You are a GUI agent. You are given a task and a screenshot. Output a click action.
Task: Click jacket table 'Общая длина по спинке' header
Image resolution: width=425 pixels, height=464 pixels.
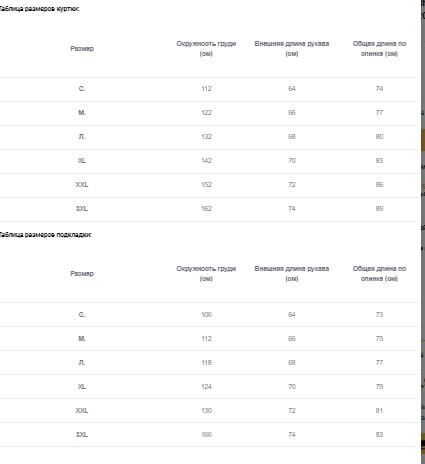tap(379, 49)
